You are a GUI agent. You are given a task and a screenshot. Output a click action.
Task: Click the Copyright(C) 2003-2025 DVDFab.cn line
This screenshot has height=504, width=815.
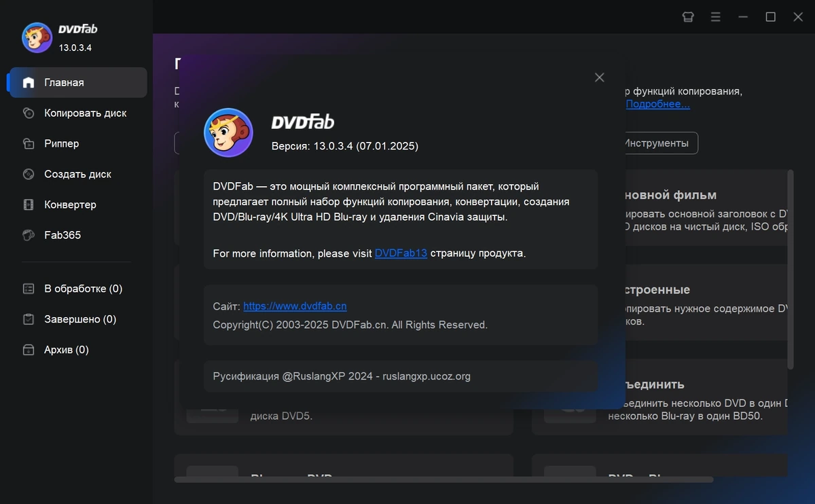350,325
